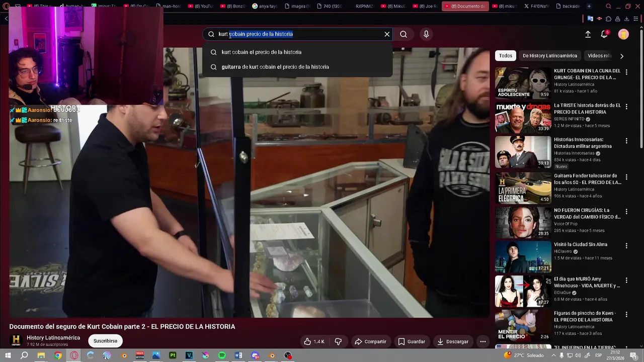
Task: Select the 'Todos' filter chip
Action: tap(506, 56)
